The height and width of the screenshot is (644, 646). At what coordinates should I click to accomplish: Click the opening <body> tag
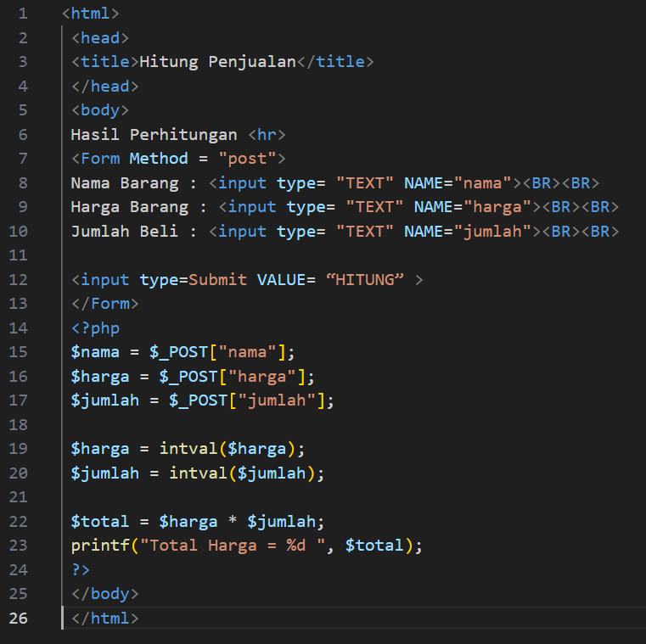100,110
